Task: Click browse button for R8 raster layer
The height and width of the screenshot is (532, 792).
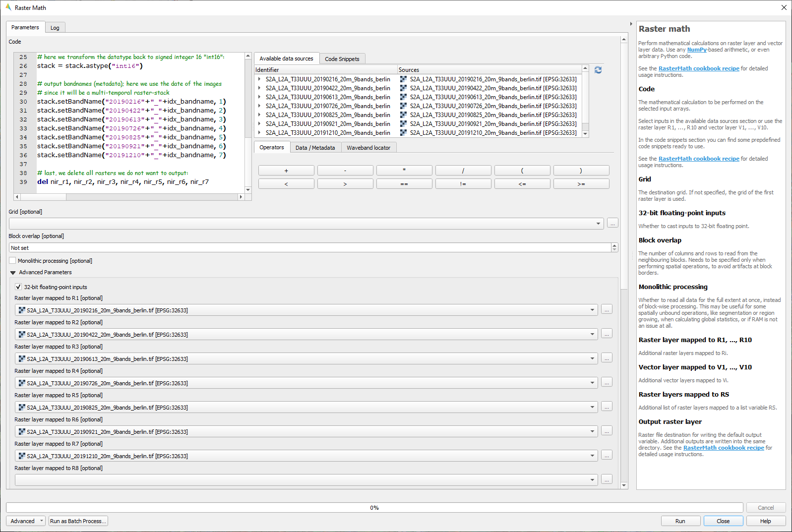Action: [x=607, y=479]
